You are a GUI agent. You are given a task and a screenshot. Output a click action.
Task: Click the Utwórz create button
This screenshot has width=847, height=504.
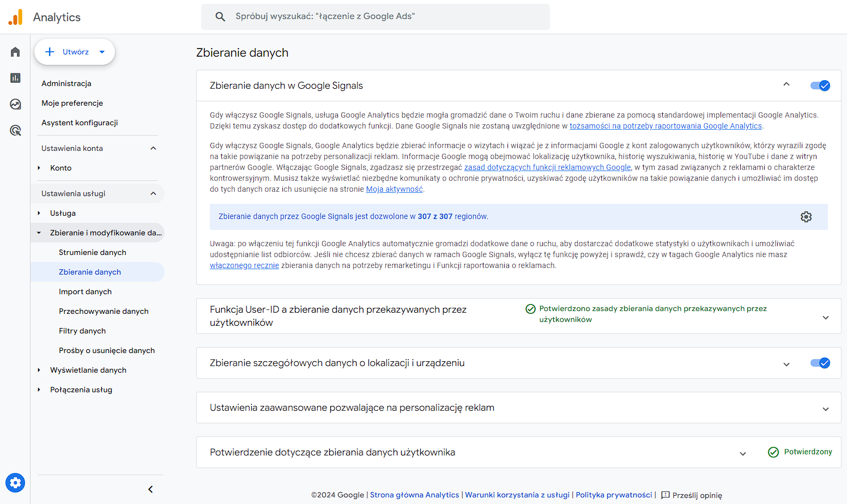point(75,52)
